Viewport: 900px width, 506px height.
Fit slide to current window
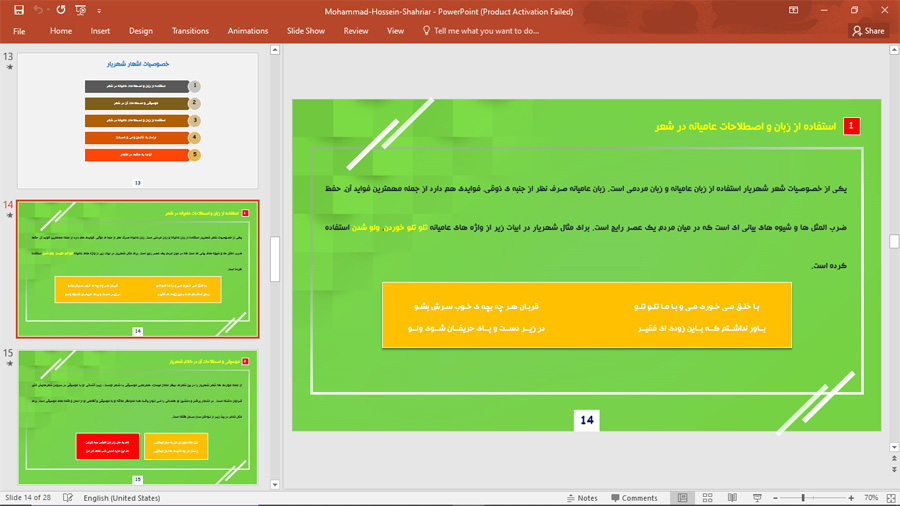pyautogui.click(x=890, y=498)
